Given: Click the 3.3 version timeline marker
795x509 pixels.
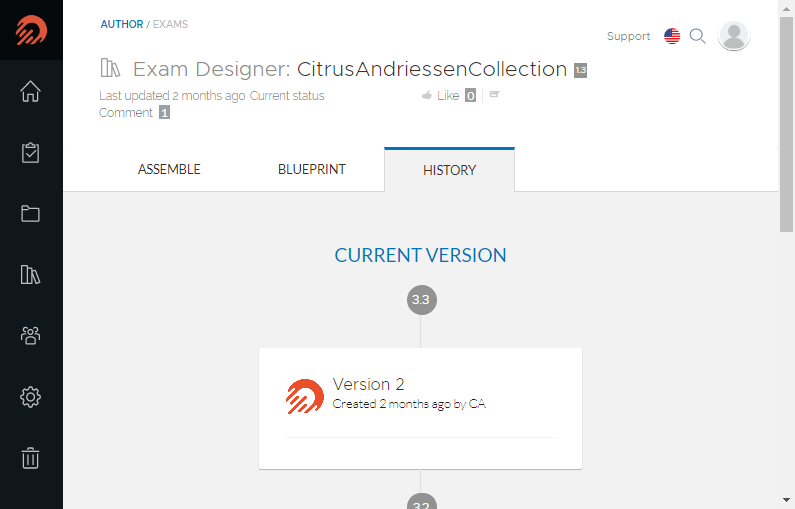Looking at the screenshot, I should coord(421,300).
